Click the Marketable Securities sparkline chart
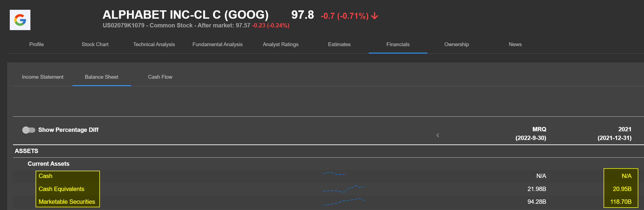Viewport: 644px width, 210px height. (344, 202)
